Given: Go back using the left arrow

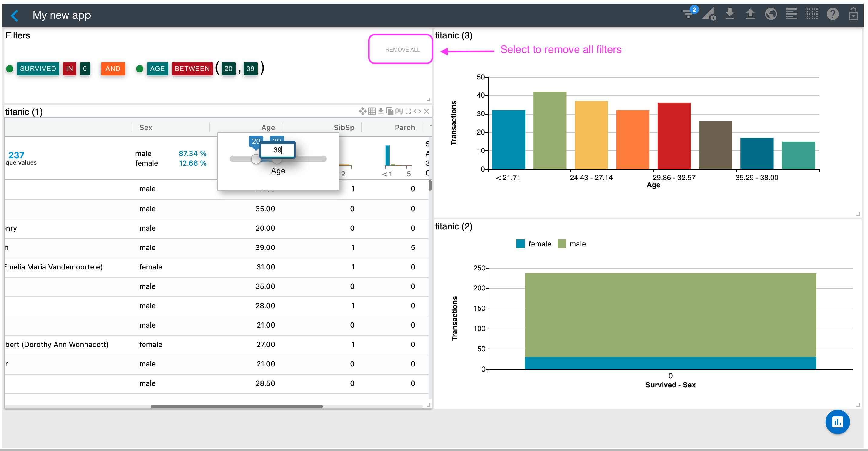Looking at the screenshot, I should coord(15,15).
